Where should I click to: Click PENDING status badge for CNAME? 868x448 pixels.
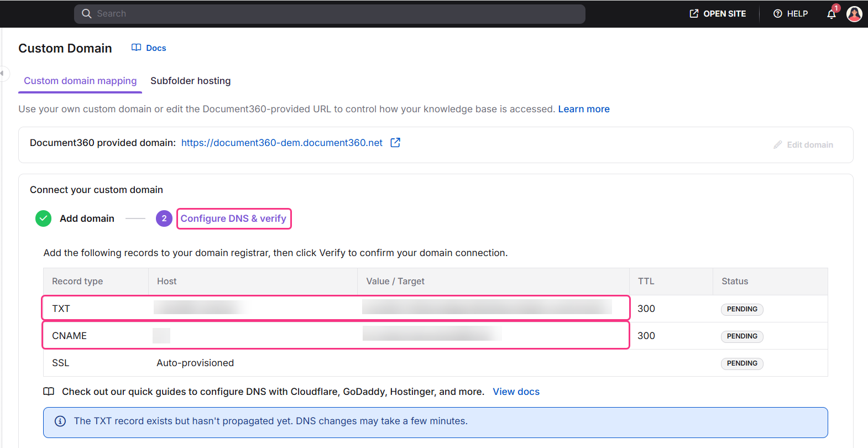pos(742,336)
